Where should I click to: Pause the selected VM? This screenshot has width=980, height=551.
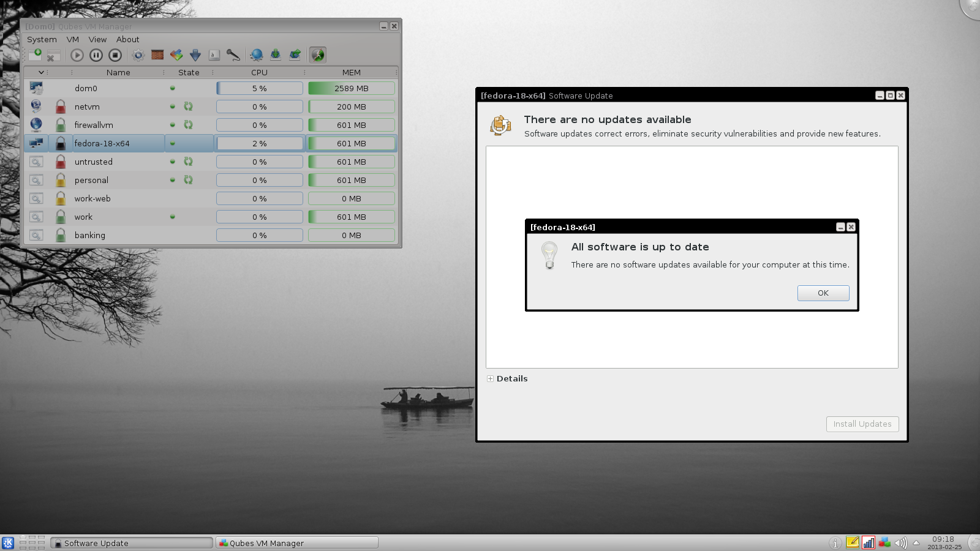tap(96, 55)
